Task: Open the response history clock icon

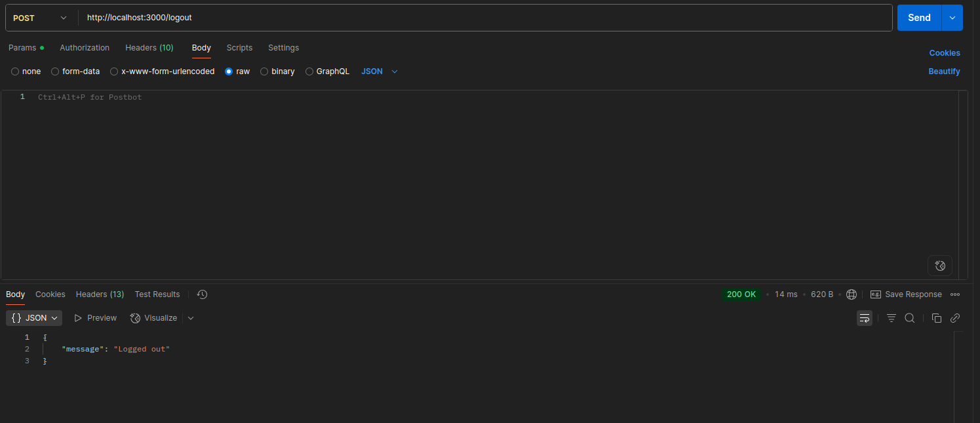Action: (202, 294)
